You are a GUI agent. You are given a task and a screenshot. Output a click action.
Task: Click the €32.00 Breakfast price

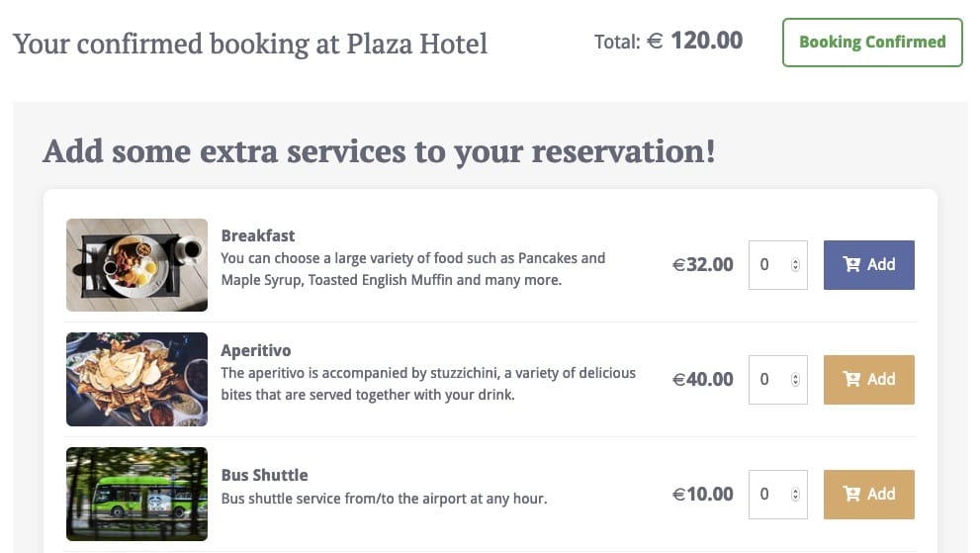point(703,265)
